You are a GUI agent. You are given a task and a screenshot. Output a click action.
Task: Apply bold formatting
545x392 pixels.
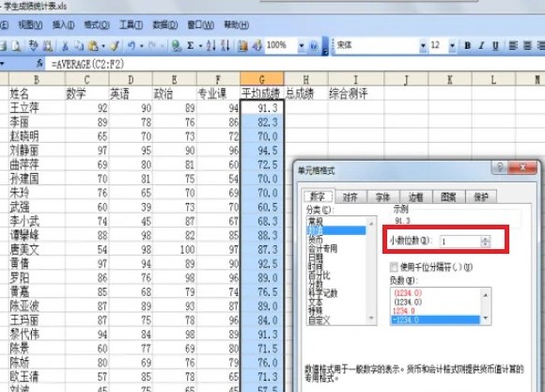coord(468,46)
